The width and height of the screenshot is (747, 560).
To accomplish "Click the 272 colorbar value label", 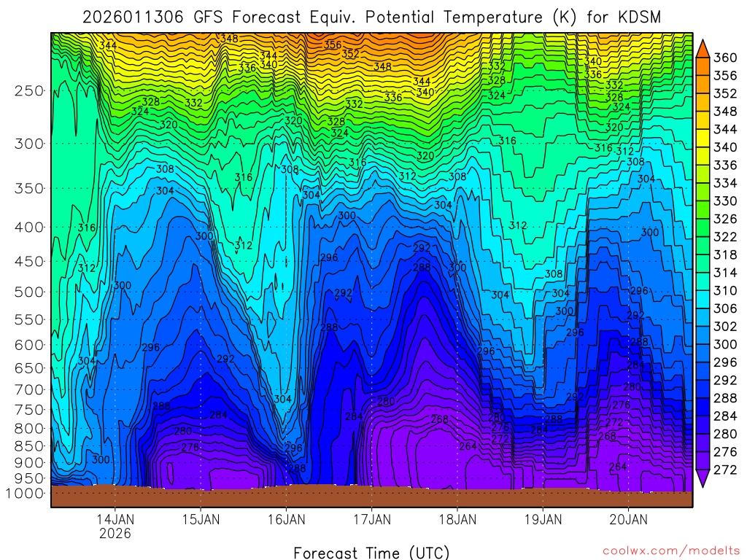I will [725, 470].
